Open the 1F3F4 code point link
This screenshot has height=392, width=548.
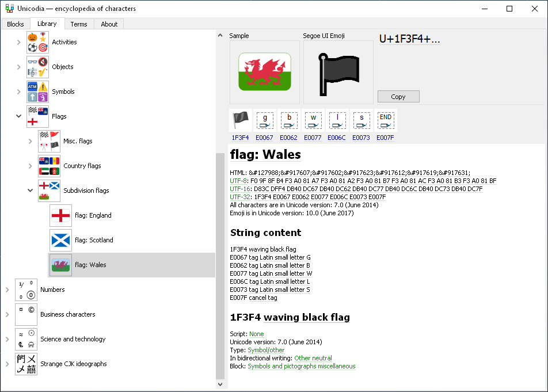coord(241,138)
